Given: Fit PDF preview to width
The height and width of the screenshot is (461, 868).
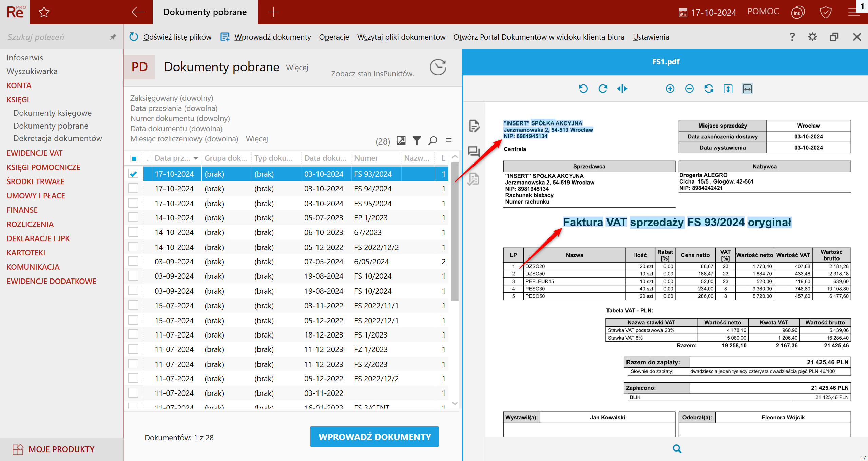Looking at the screenshot, I should (x=747, y=89).
